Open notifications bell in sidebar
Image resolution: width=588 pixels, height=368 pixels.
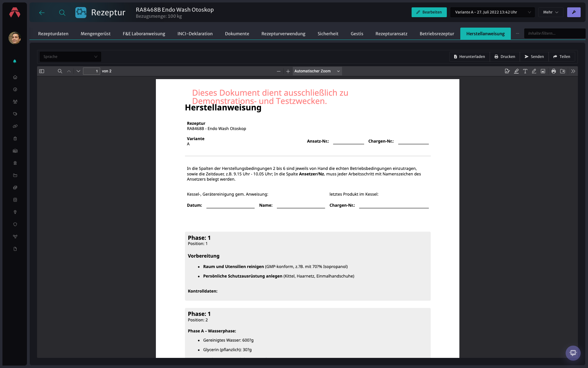[x=15, y=61]
